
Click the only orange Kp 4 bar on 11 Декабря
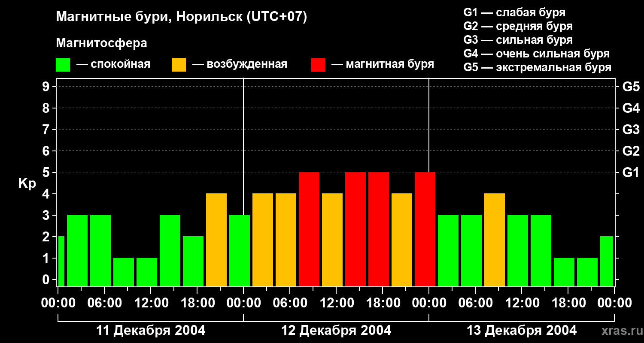[216, 240]
